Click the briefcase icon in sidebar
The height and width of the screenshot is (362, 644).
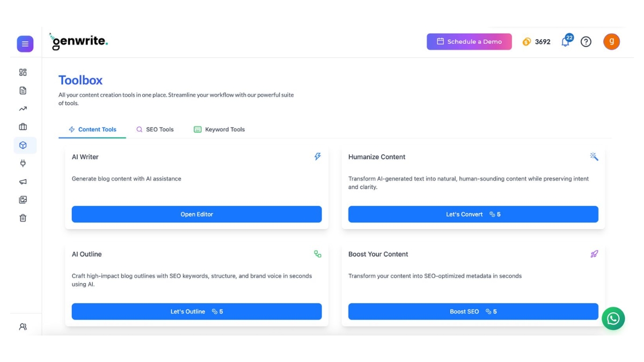[x=23, y=127]
